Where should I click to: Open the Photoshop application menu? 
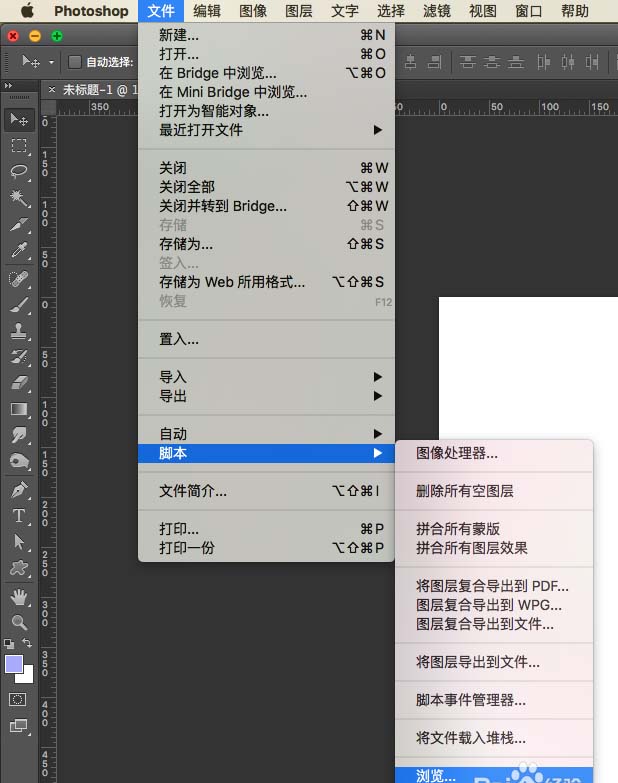(91, 11)
